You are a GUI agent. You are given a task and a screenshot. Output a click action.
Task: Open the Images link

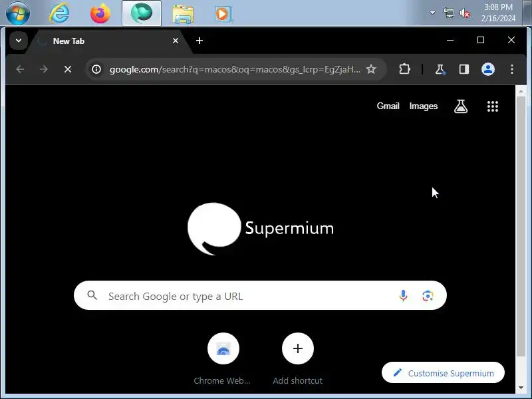[x=424, y=106]
